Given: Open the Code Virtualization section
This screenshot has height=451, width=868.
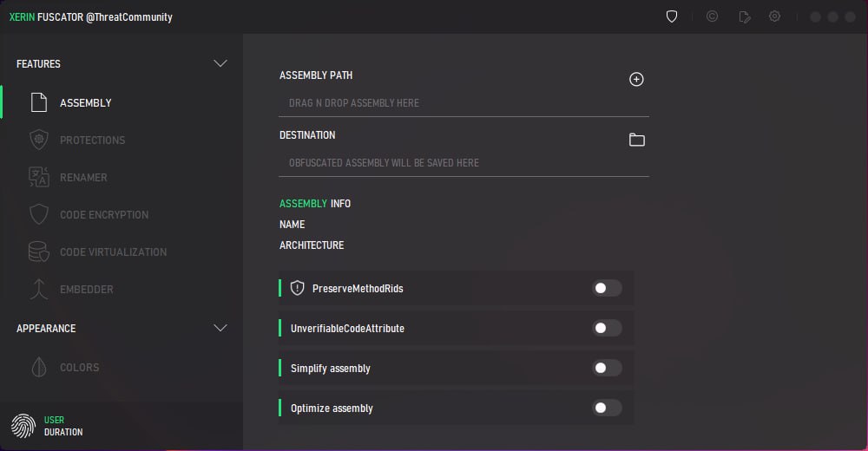Looking at the screenshot, I should pos(113,252).
